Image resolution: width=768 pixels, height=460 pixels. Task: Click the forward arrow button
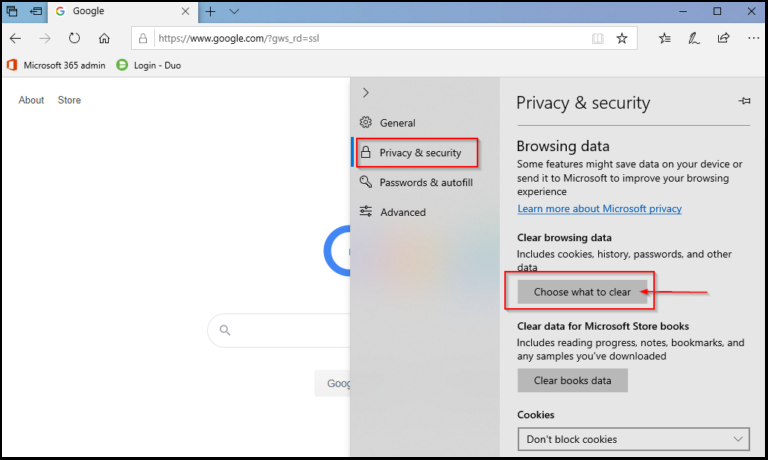pyautogui.click(x=45, y=38)
